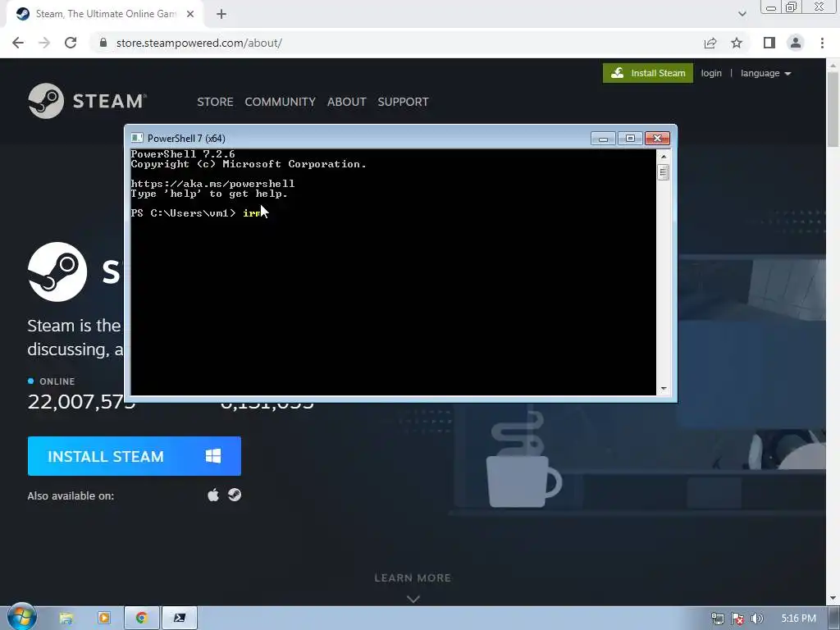Click the Copyright Microsoft Corporation line
The image size is (840, 630).
coord(249,164)
